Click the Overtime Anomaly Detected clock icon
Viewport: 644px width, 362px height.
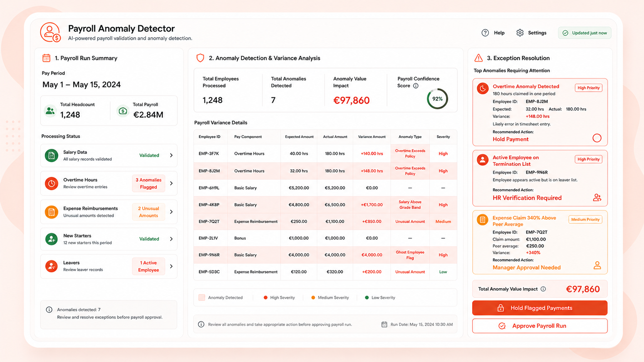483,88
